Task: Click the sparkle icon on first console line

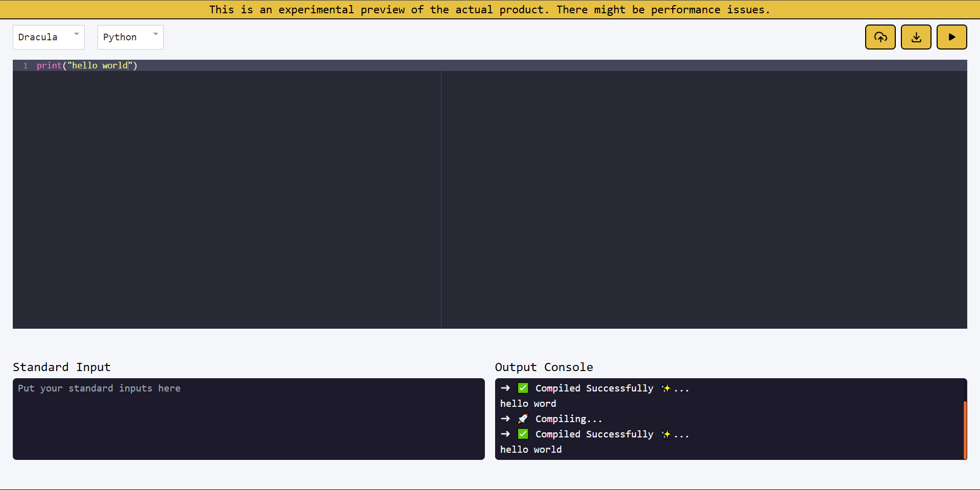Action: click(666, 388)
